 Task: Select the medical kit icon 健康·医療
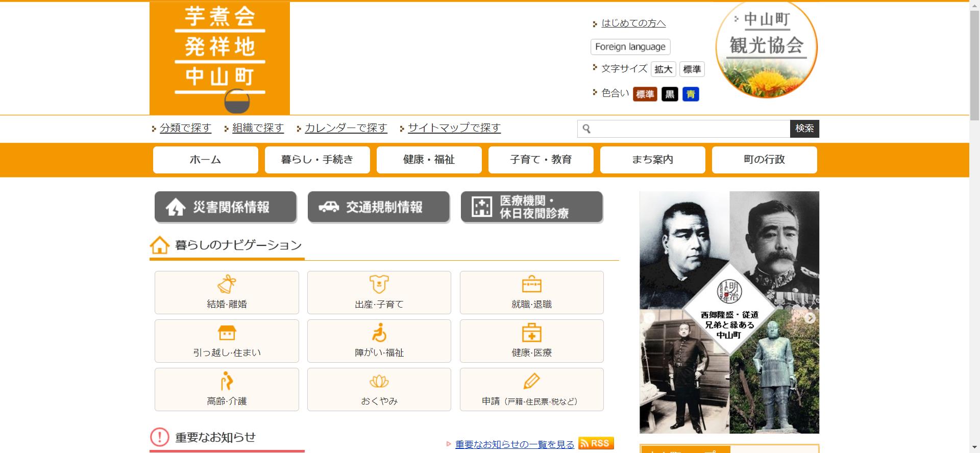pyautogui.click(x=531, y=333)
